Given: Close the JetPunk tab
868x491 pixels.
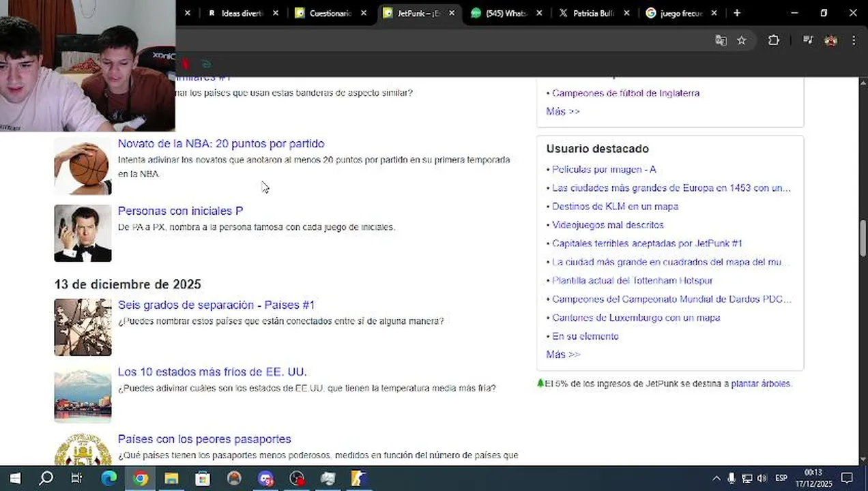Looking at the screenshot, I should tap(452, 13).
